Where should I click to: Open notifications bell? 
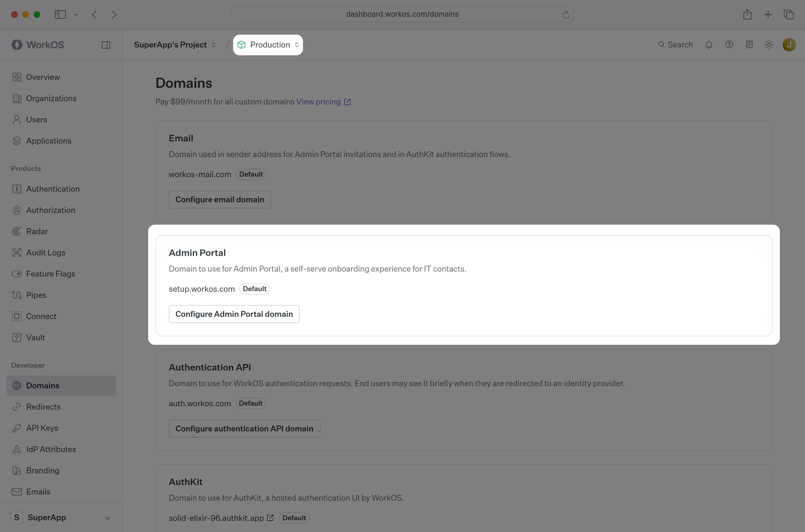pyautogui.click(x=709, y=45)
